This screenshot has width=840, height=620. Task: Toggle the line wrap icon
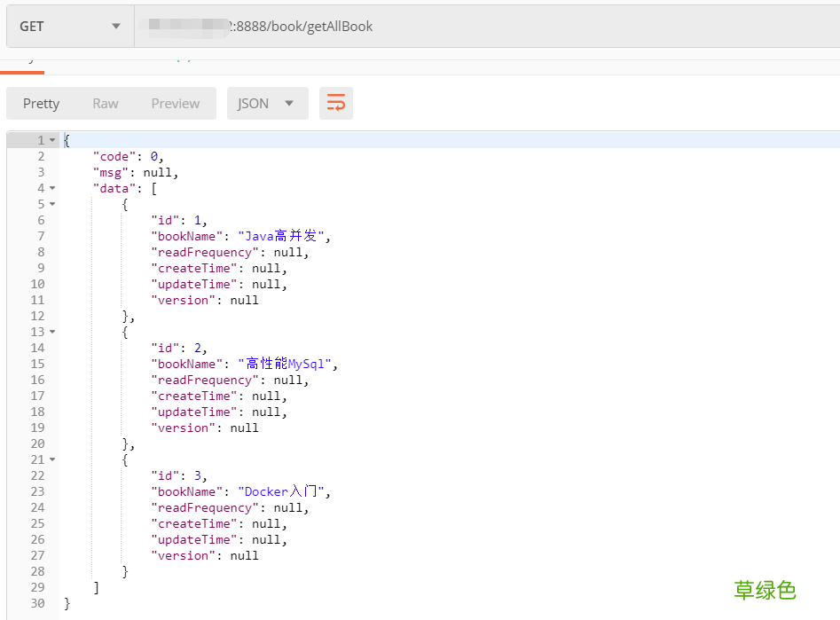336,103
